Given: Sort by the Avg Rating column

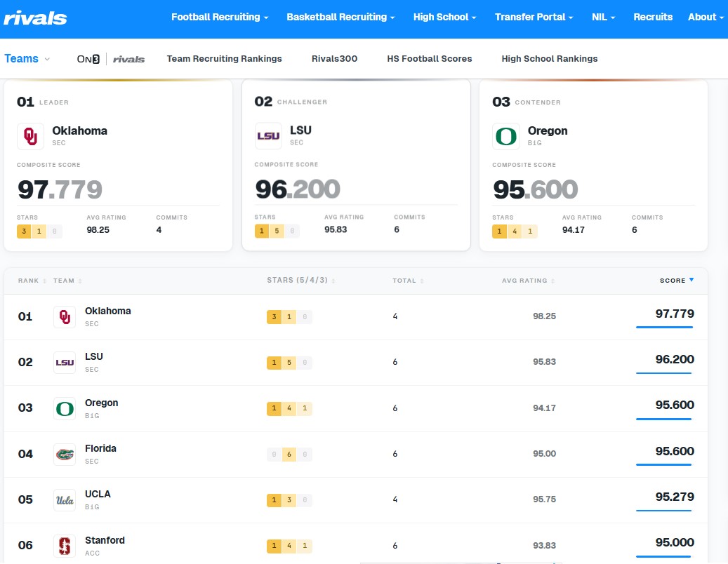Looking at the screenshot, I should click(529, 281).
